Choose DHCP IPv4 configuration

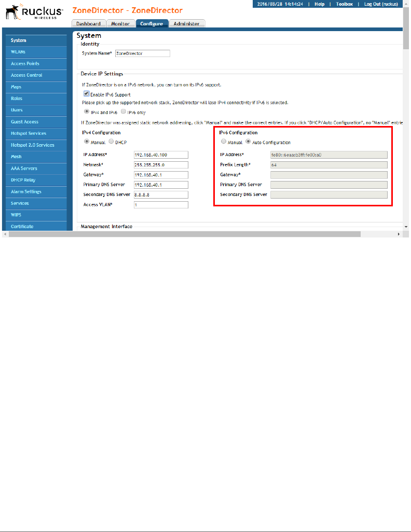tap(111, 142)
